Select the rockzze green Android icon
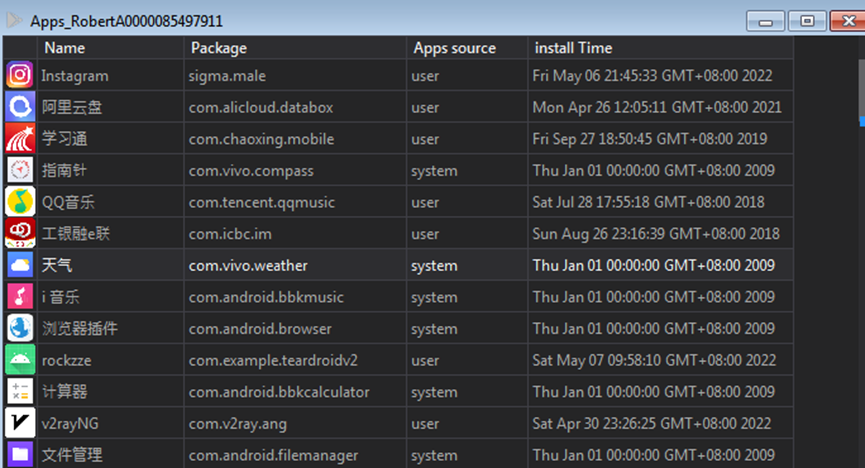Viewport: 865px width, 468px height. [x=20, y=360]
